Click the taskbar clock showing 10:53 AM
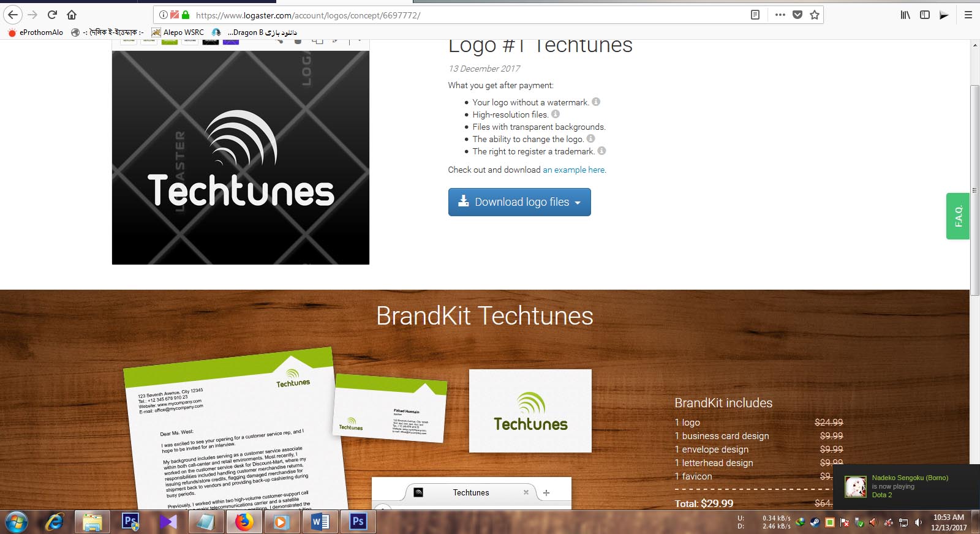980x534 pixels. click(x=949, y=522)
